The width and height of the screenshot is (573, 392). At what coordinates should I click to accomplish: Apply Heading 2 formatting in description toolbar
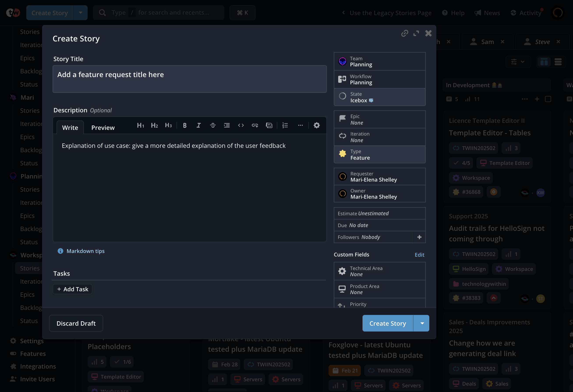pos(154,125)
